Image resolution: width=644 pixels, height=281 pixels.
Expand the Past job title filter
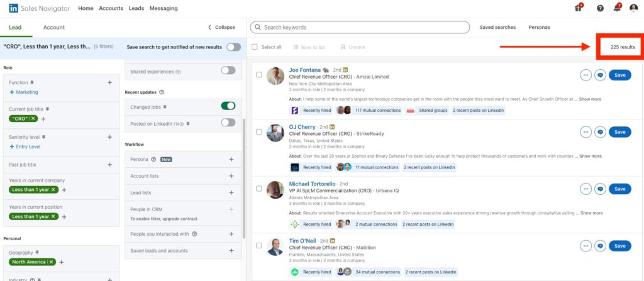109,165
